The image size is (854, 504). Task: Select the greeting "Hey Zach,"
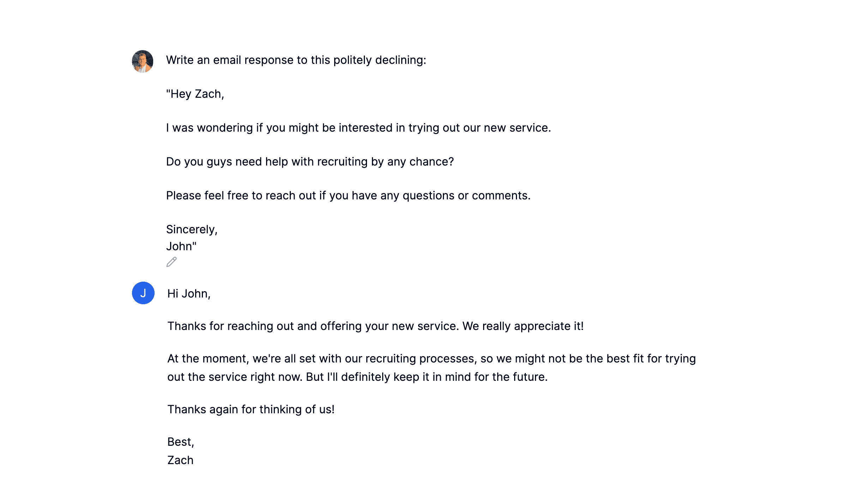196,94
